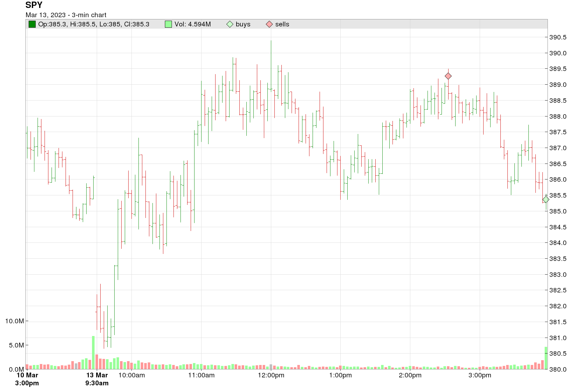Click the 384.5 price axis label
The image size is (573, 392).
tap(558, 227)
